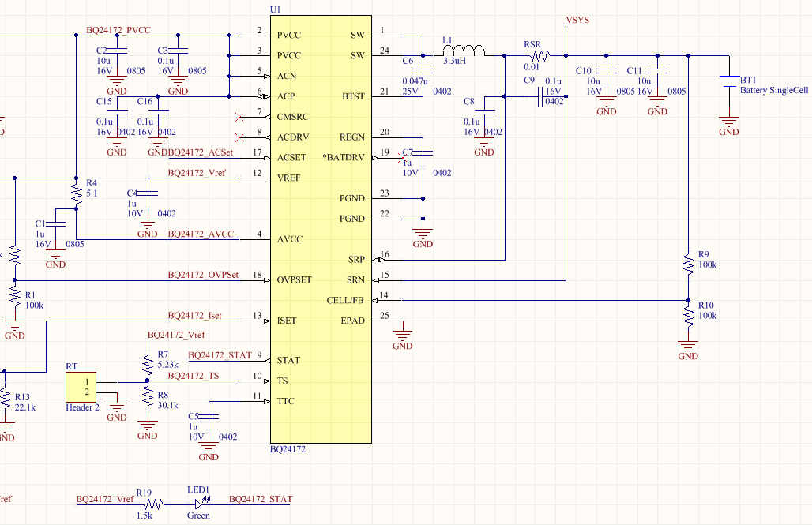Click the R19 resistor symbol

154,503
